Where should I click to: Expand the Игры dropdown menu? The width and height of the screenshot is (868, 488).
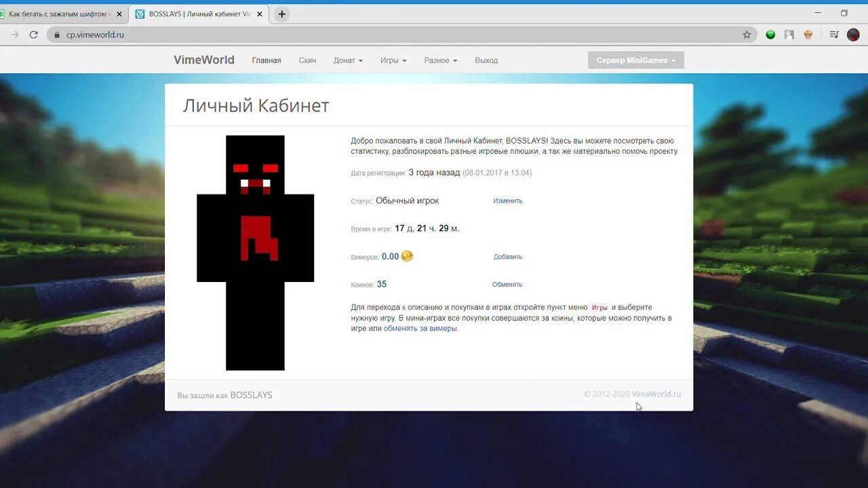point(393,60)
